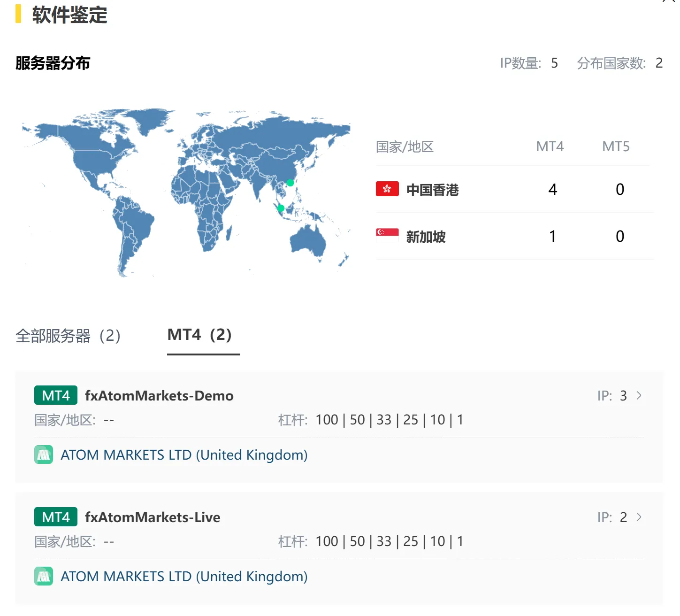The width and height of the screenshot is (680, 616).
Task: Click the 国家/地区 table header
Action: coord(405,147)
